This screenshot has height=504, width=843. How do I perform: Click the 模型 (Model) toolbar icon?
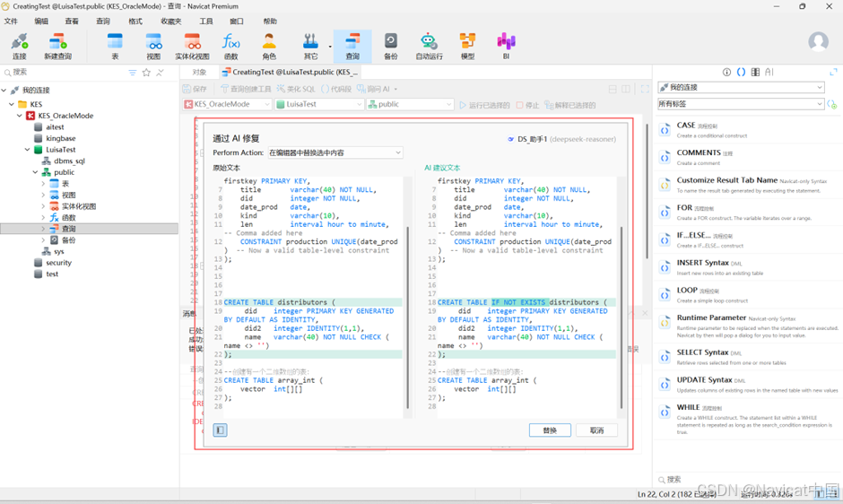click(x=468, y=47)
